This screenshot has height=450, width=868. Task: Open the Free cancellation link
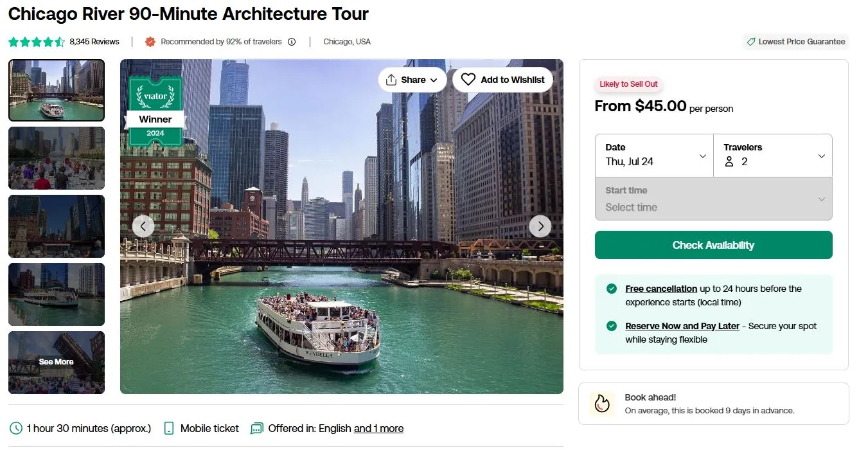pyautogui.click(x=660, y=289)
